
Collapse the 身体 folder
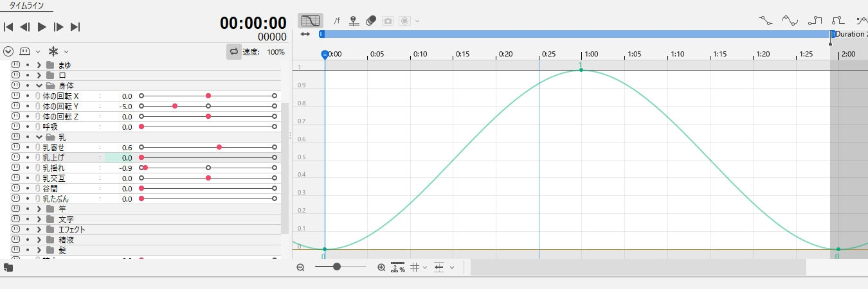39,85
